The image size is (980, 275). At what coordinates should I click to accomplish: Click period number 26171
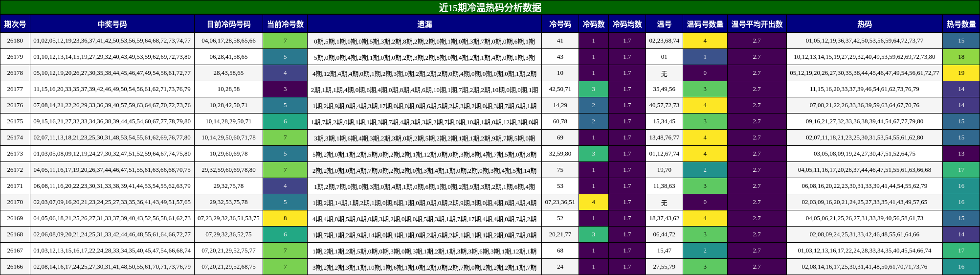coord(15,186)
